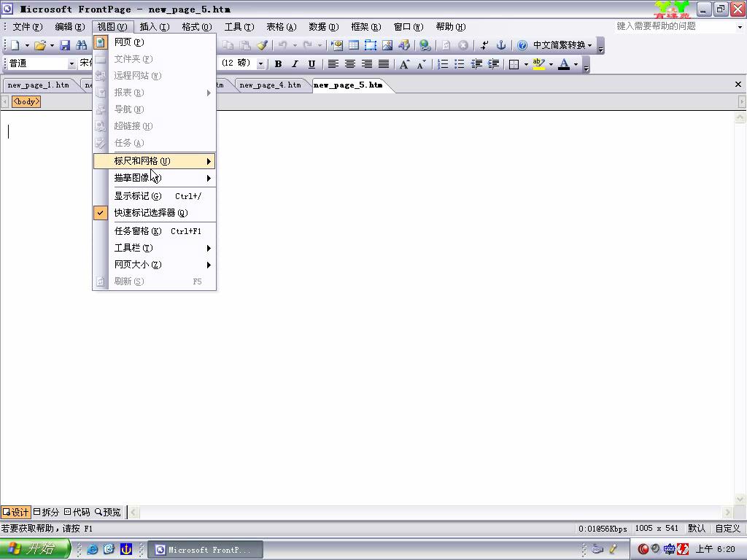
Task: Open the highlight color dropdown arrow
Action: (551, 64)
